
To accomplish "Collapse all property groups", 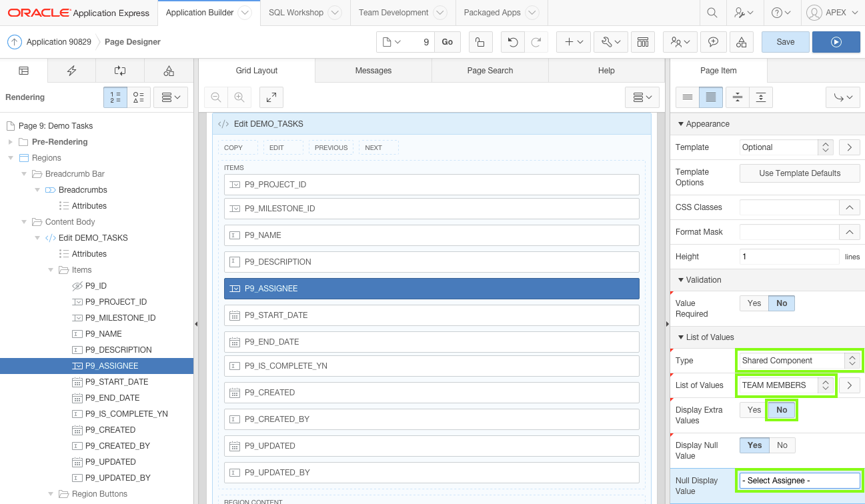I will [x=737, y=97].
